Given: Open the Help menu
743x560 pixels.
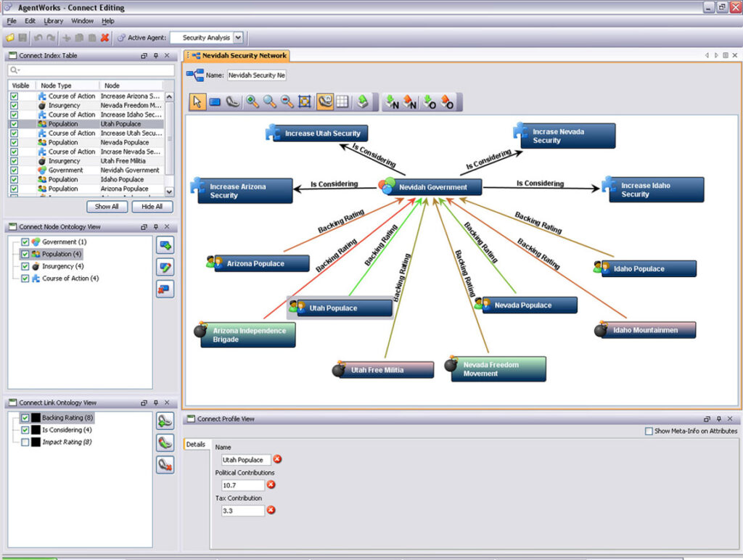Looking at the screenshot, I should [107, 21].
